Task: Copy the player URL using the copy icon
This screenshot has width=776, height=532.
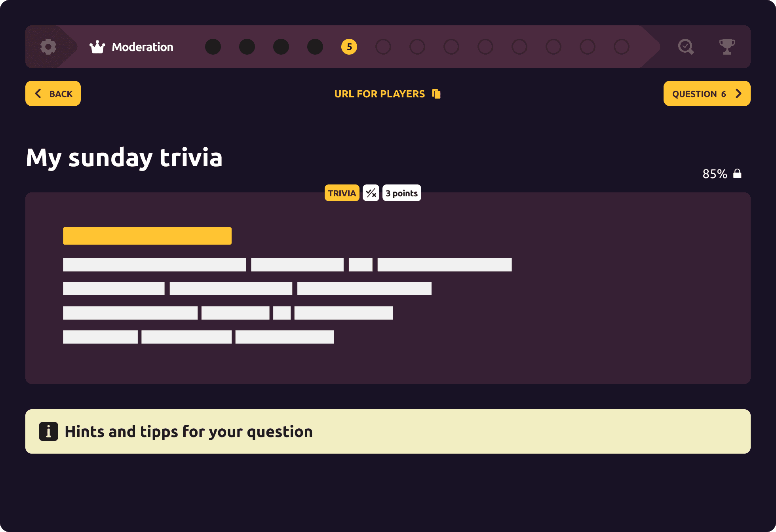Action: click(x=437, y=93)
